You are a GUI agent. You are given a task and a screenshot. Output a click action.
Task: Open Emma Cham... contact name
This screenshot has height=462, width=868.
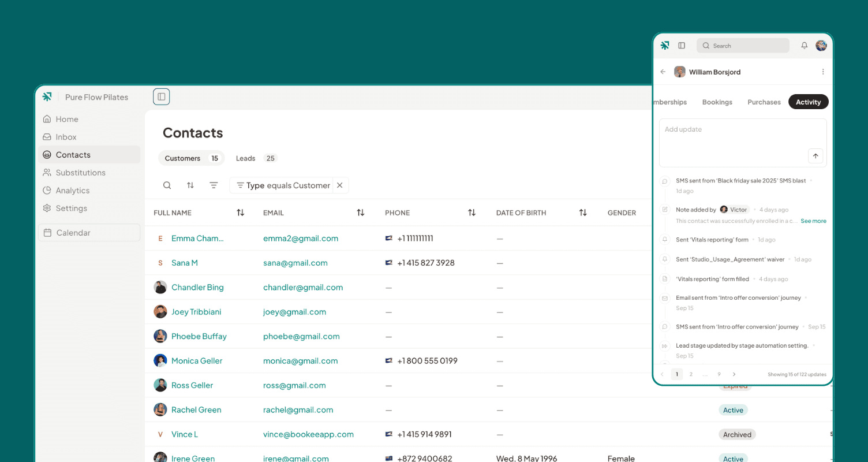coord(197,239)
